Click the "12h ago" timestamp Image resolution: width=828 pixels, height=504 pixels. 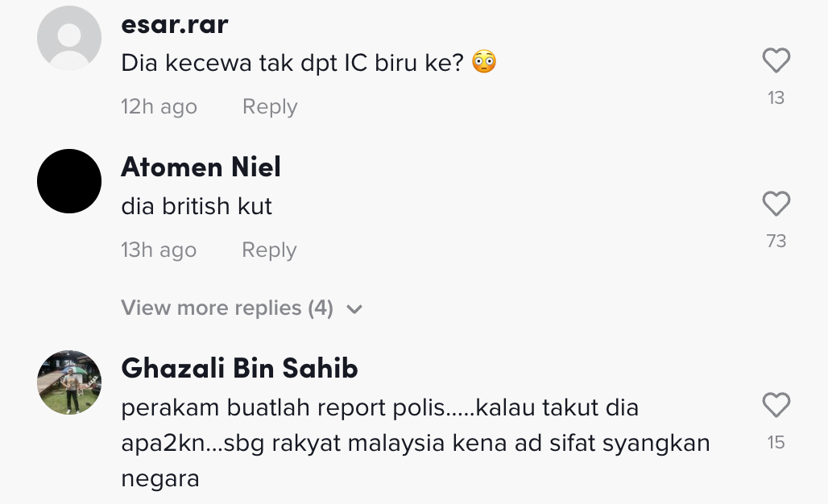click(159, 107)
